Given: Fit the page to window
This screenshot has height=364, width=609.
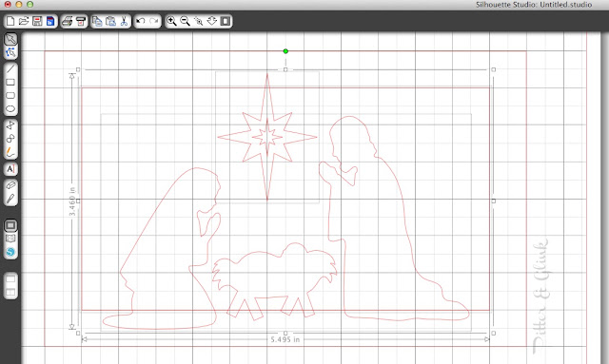Looking at the screenshot, I should click(x=226, y=21).
